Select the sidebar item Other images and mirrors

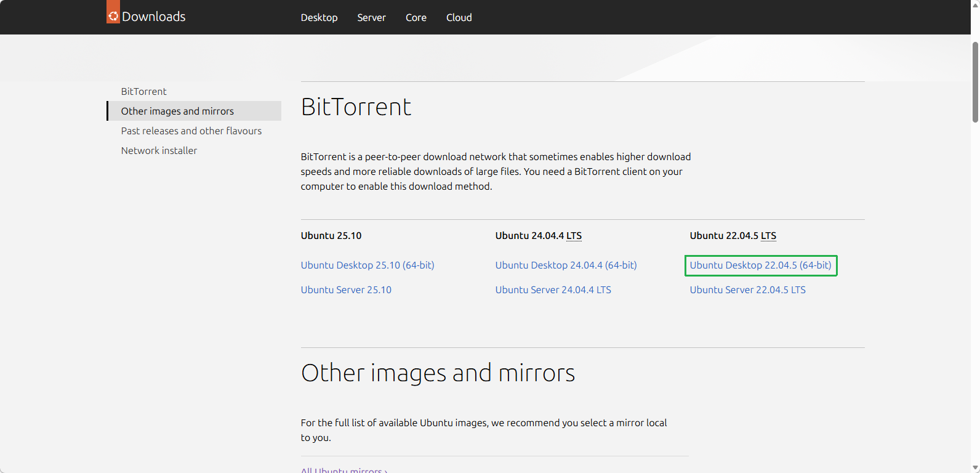(195, 111)
